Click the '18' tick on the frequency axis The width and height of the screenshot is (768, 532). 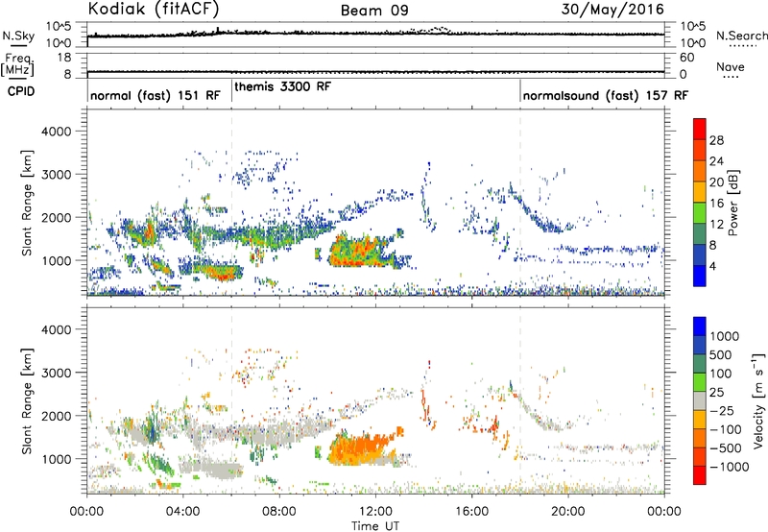click(64, 58)
